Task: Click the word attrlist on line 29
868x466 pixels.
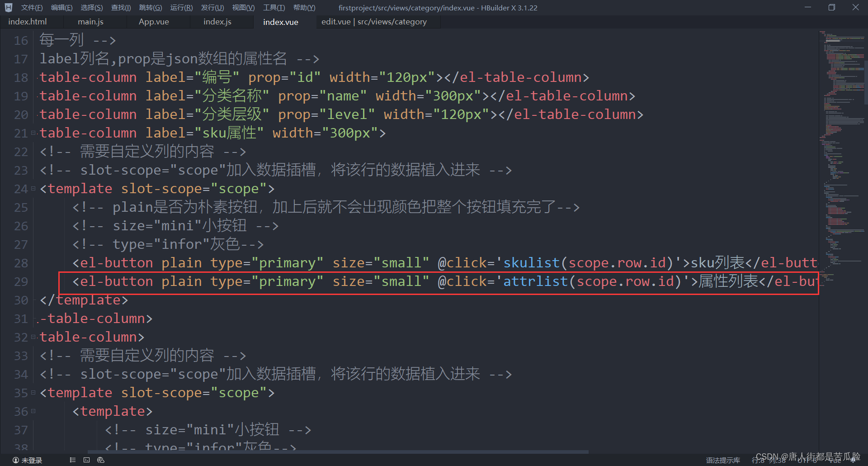Action: pyautogui.click(x=536, y=281)
